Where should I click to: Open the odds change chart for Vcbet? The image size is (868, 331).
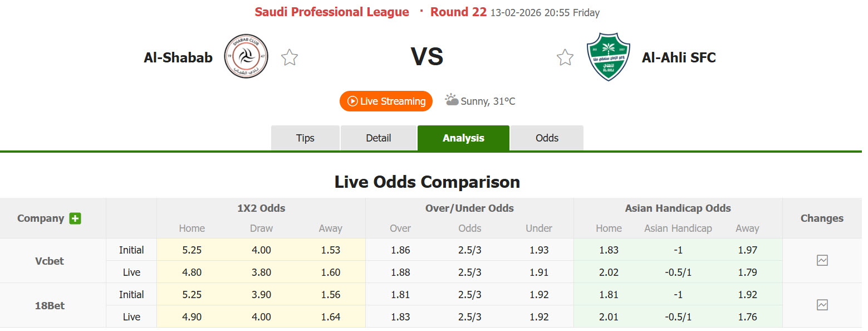[822, 260]
